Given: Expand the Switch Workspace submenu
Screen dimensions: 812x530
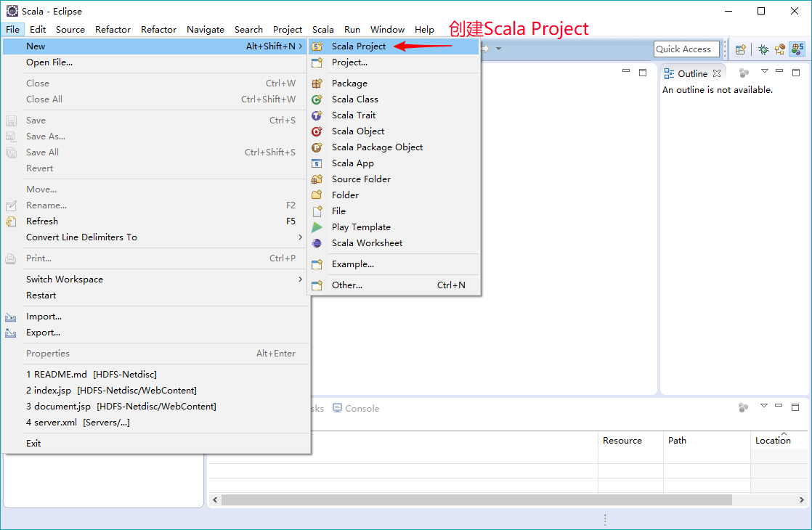Looking at the screenshot, I should point(301,279).
